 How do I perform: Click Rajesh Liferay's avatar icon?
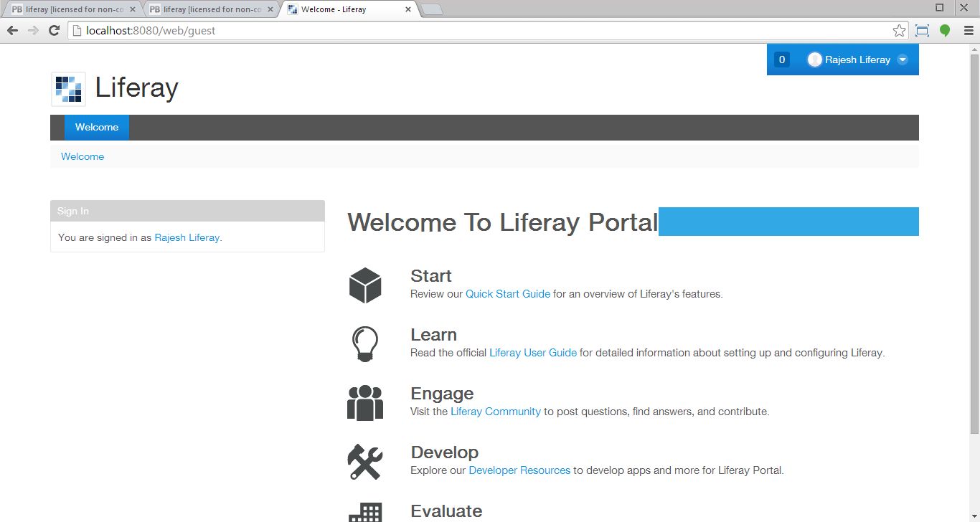pyautogui.click(x=815, y=60)
